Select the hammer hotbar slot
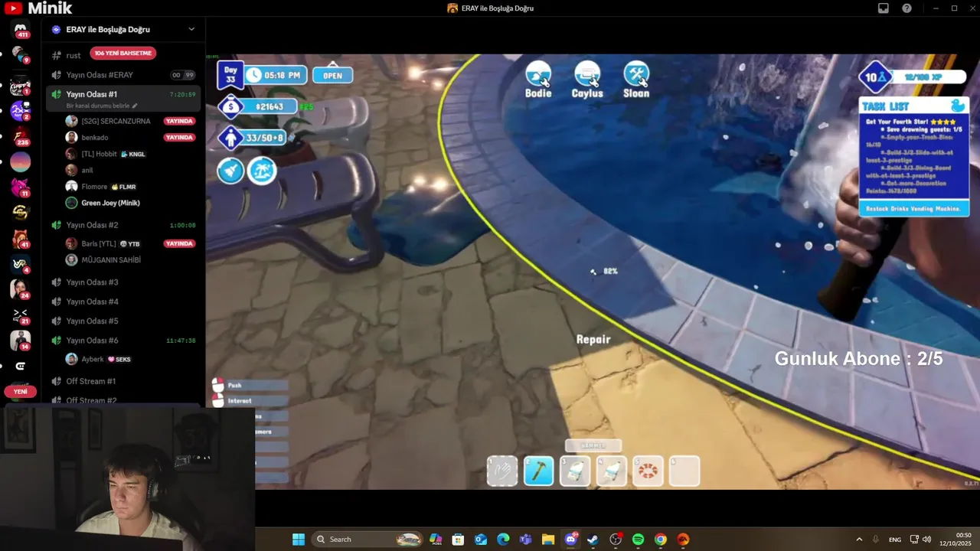 [x=539, y=471]
